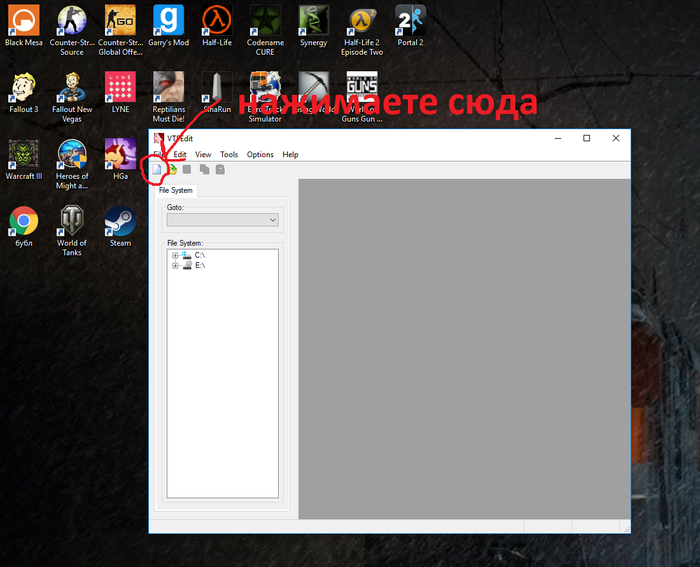Click the Paste toolbar icon
700x567 pixels.
(220, 170)
